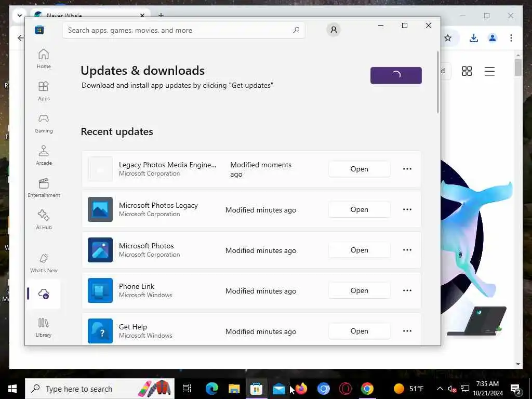
Task: Open the taskbar clock and date
Action: (487, 389)
